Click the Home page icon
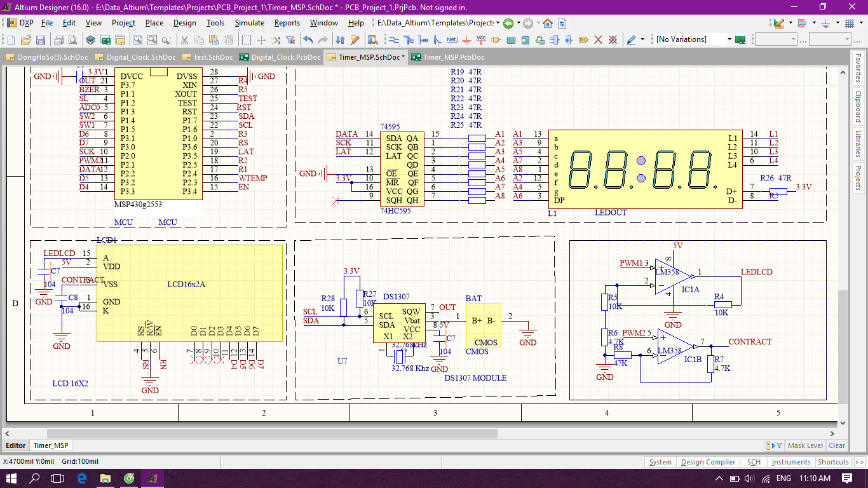 (x=547, y=23)
